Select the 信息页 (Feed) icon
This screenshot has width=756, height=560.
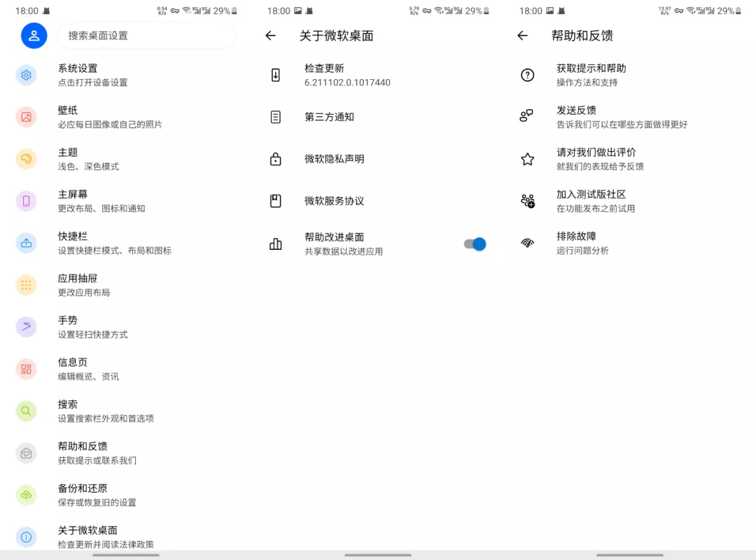click(26, 369)
